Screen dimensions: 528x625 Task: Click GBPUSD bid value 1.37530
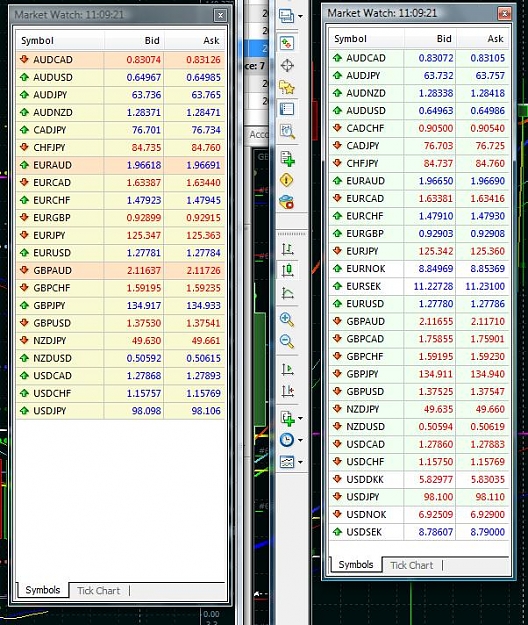tap(144, 323)
